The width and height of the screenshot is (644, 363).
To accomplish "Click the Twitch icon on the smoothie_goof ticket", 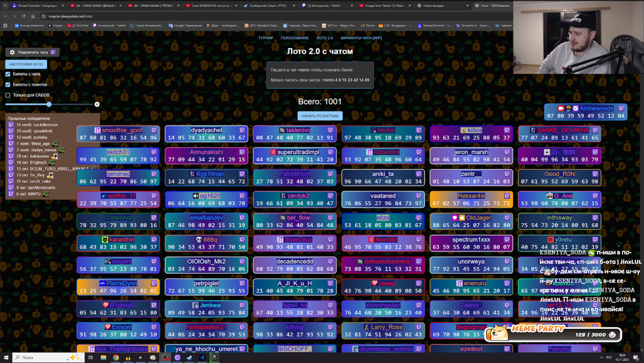I will point(154,130).
